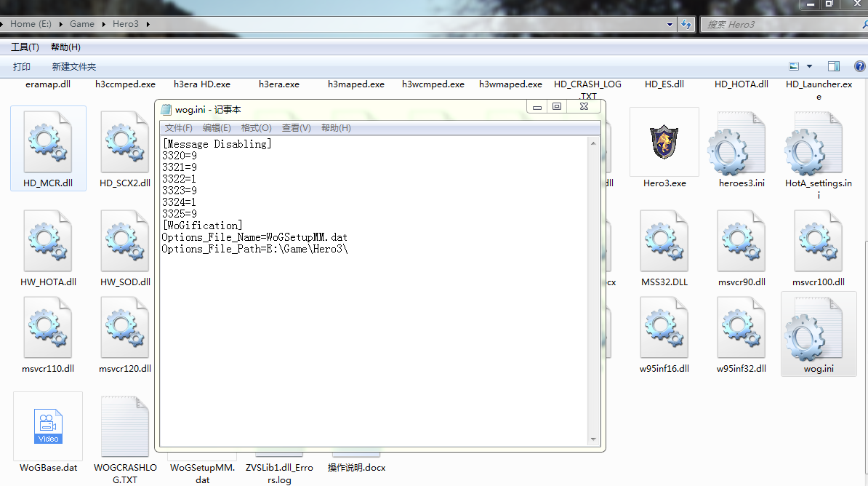
Task: Click the wog.ini Notepad title bar
Action: (x=343, y=109)
